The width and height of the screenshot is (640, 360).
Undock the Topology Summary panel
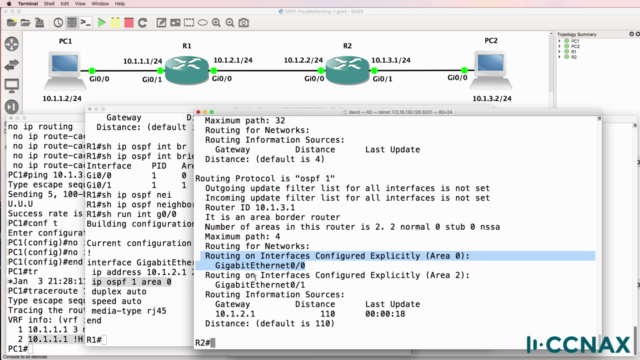[631, 34]
